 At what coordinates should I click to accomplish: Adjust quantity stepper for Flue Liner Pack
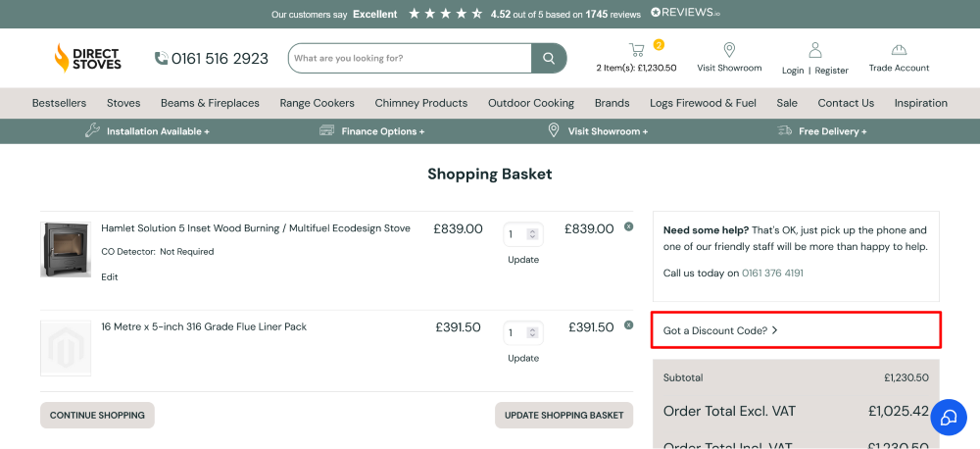[532, 332]
